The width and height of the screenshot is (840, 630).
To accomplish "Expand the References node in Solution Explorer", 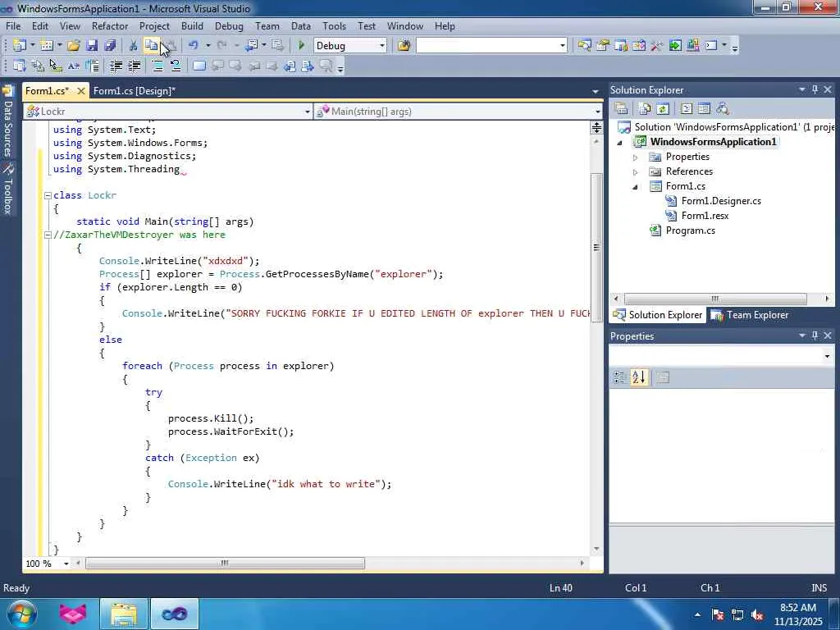I will [x=636, y=172].
